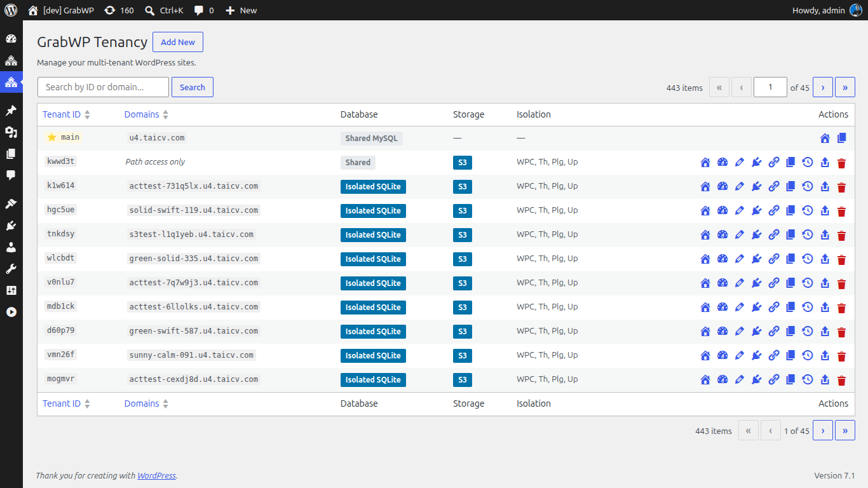This screenshot has height=488, width=868.
Task: Click 'Path access only' text for kwwd3t
Action: (155, 162)
